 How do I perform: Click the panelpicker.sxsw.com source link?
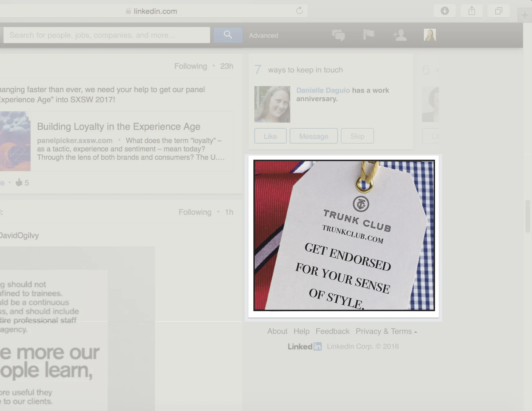click(75, 141)
